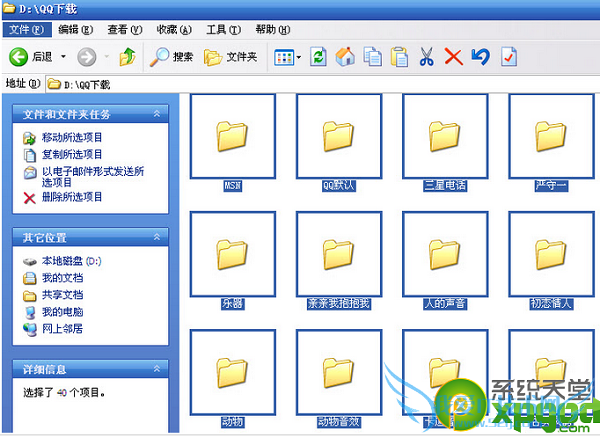This screenshot has width=600, height=438.
Task: Click 删除所选项目 link
Action: [72, 197]
